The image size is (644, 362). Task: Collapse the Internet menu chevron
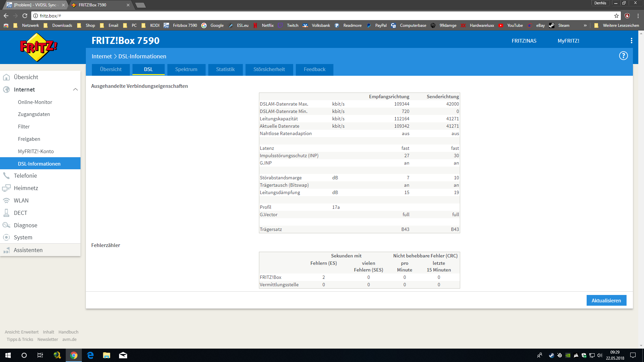(75, 89)
